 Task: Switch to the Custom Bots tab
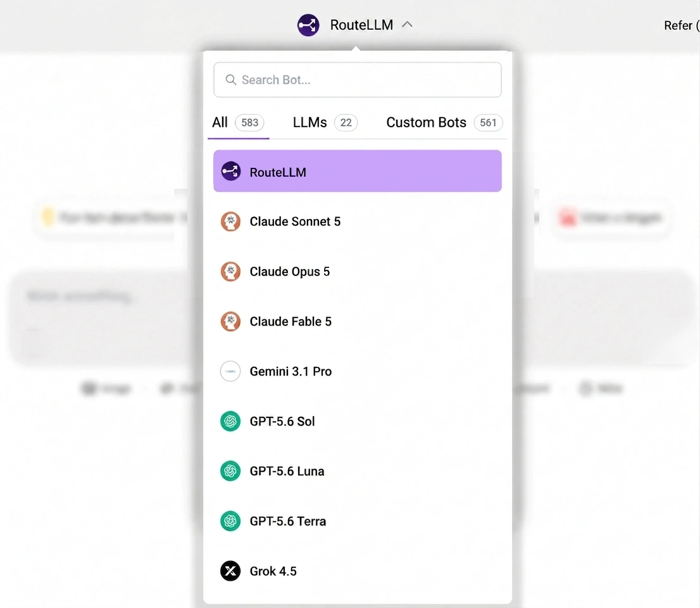coord(444,122)
